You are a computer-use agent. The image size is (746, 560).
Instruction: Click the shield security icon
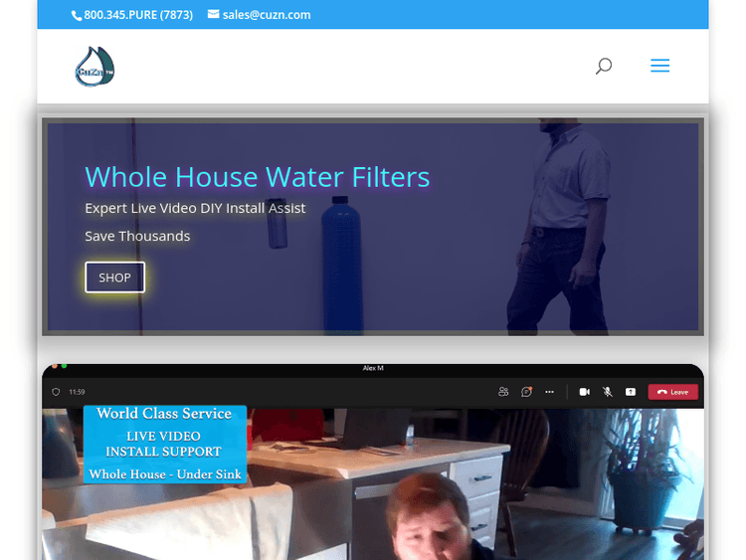pos(56,392)
